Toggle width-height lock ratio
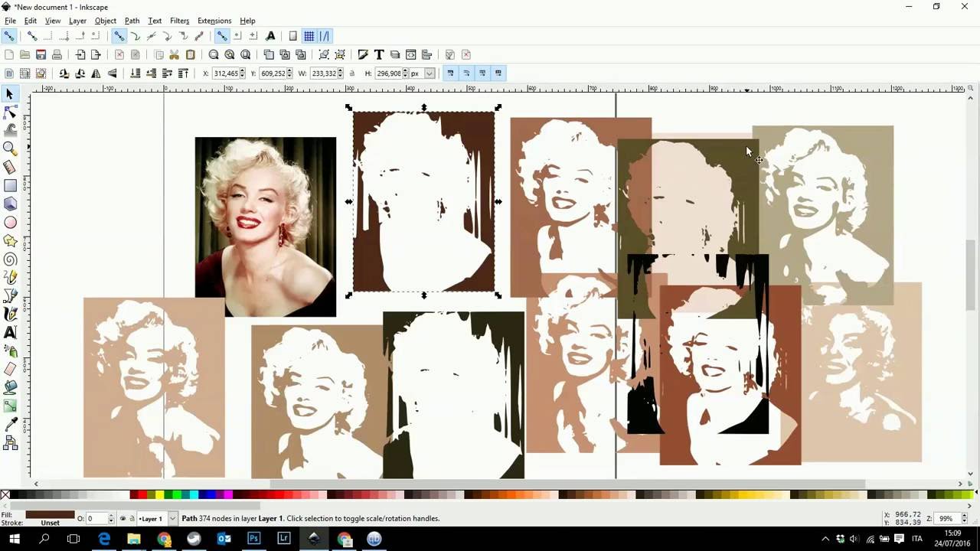Viewport: 980px width, 551px height. (x=352, y=73)
